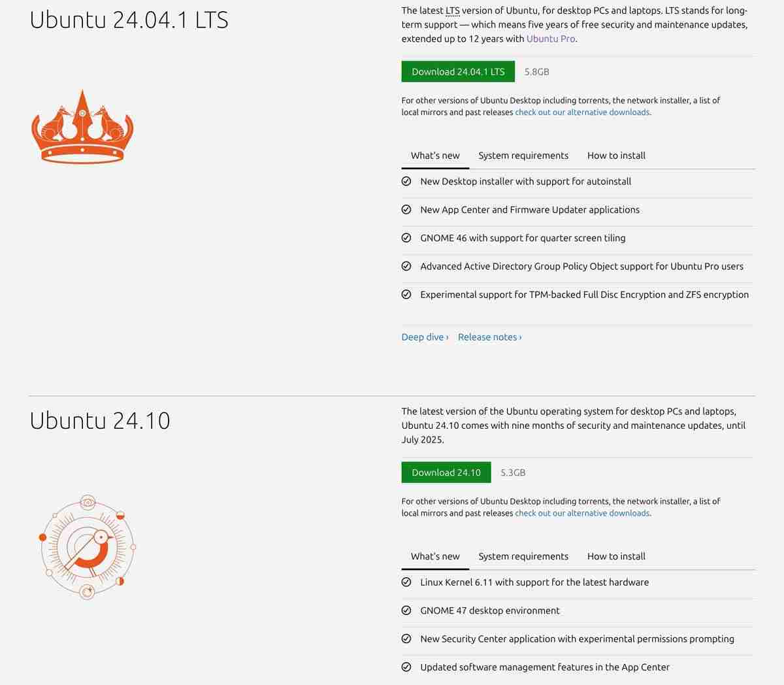Click the checkmark beside GNOME 47 desktop environment
This screenshot has width=784, height=685.
click(406, 610)
